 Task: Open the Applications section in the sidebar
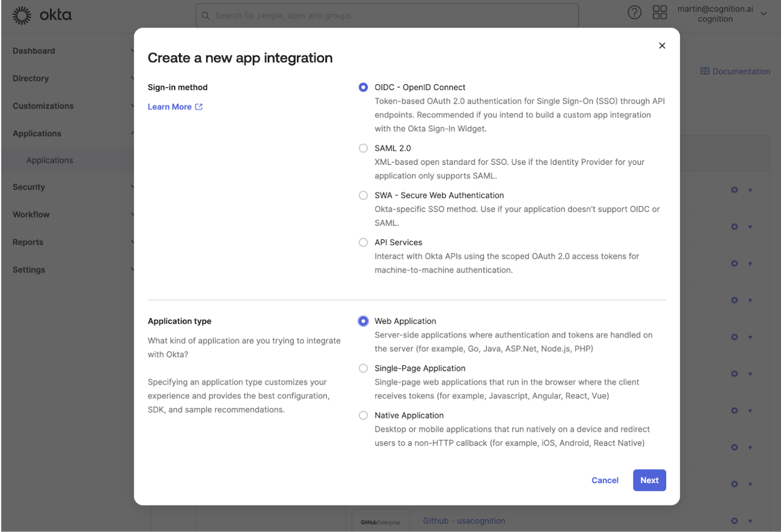tap(37, 134)
